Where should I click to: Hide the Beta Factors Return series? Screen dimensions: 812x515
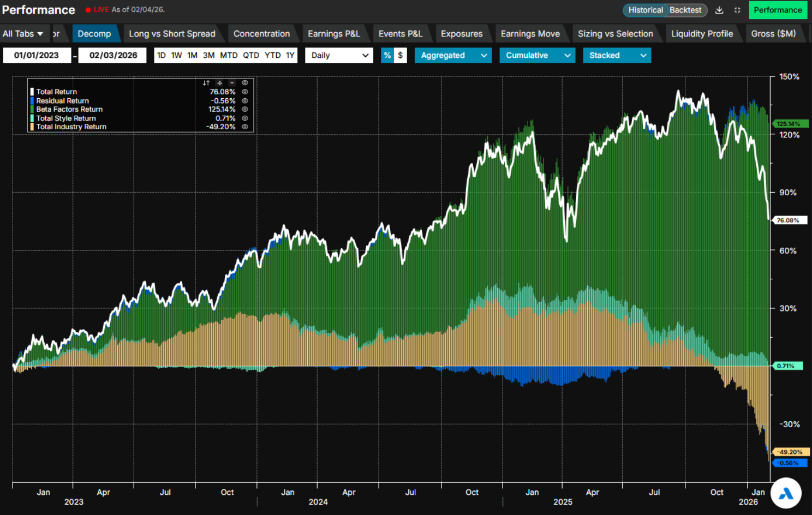point(245,109)
